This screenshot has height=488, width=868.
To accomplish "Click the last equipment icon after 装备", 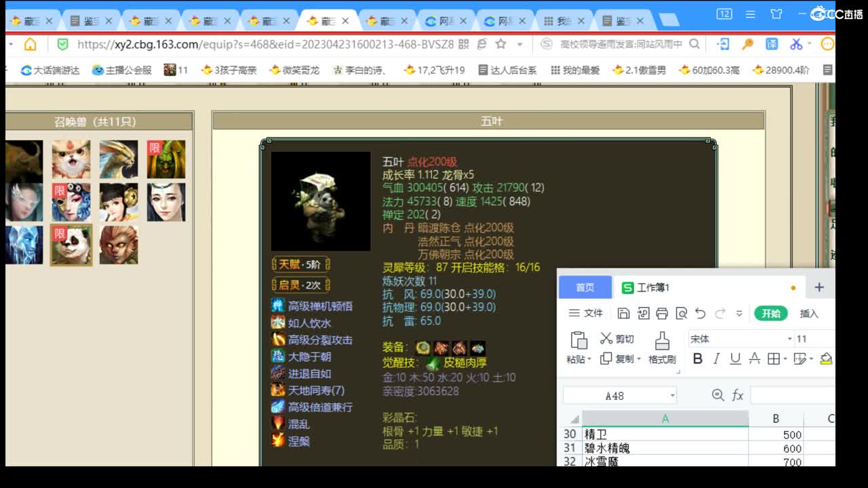I will click(478, 348).
